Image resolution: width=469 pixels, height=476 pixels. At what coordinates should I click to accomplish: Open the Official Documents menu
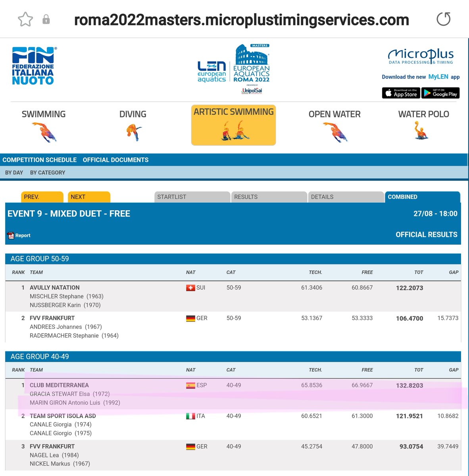coord(116,160)
